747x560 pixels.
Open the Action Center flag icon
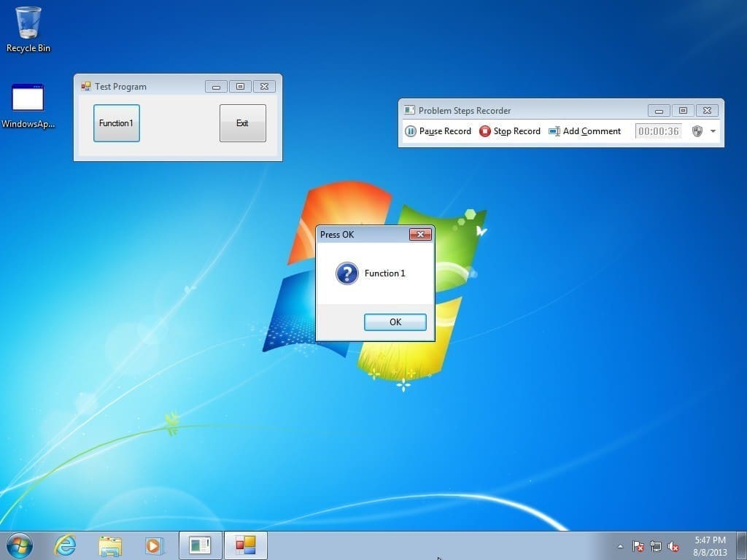[638, 546]
